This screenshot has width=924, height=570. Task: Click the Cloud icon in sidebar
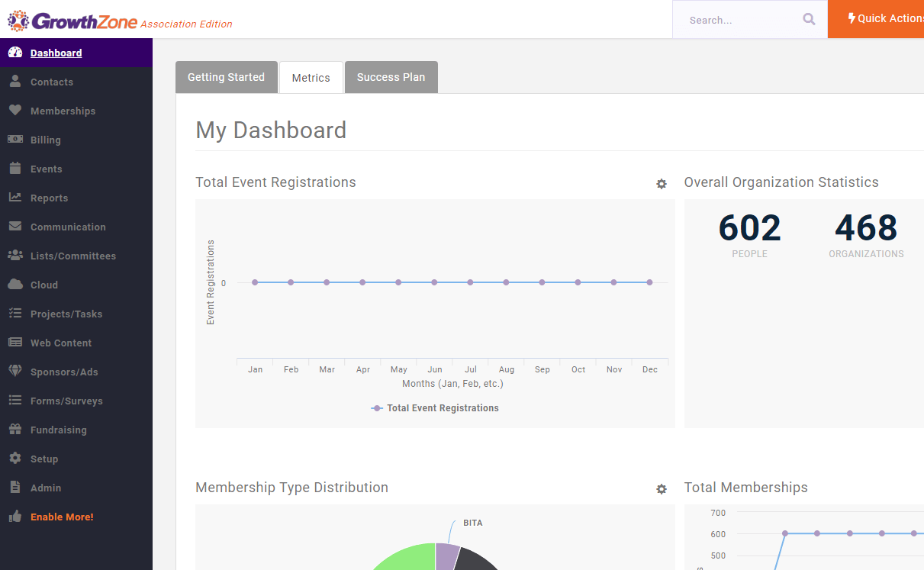15,285
